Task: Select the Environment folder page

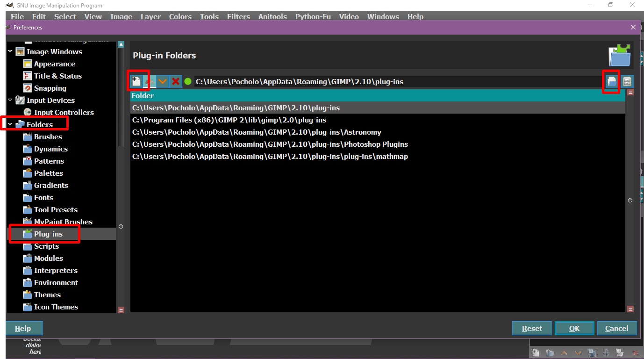Action: click(x=56, y=282)
